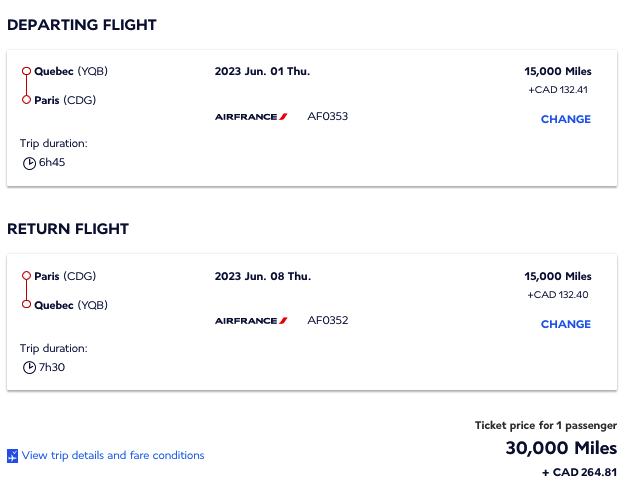Click the red route line icon in return flight
Image resolution: width=626 pixels, height=490 pixels.
pos(26,290)
